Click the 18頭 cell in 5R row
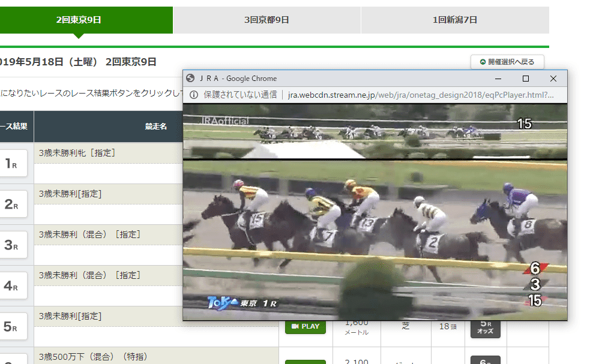This screenshot has width=608, height=364. coord(448,326)
